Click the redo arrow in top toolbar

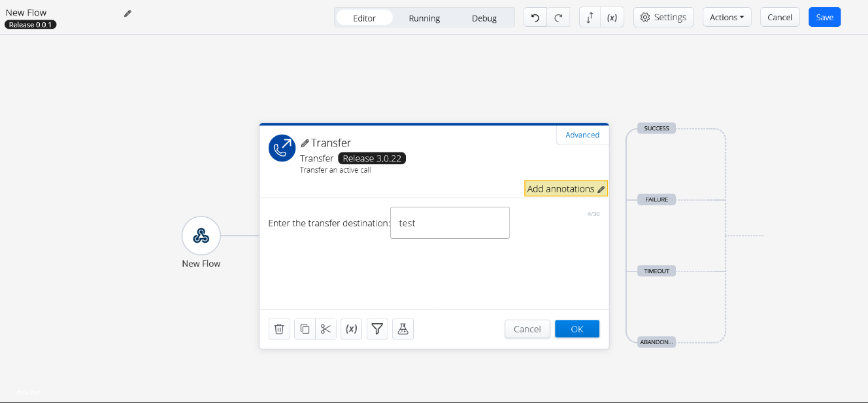point(558,18)
